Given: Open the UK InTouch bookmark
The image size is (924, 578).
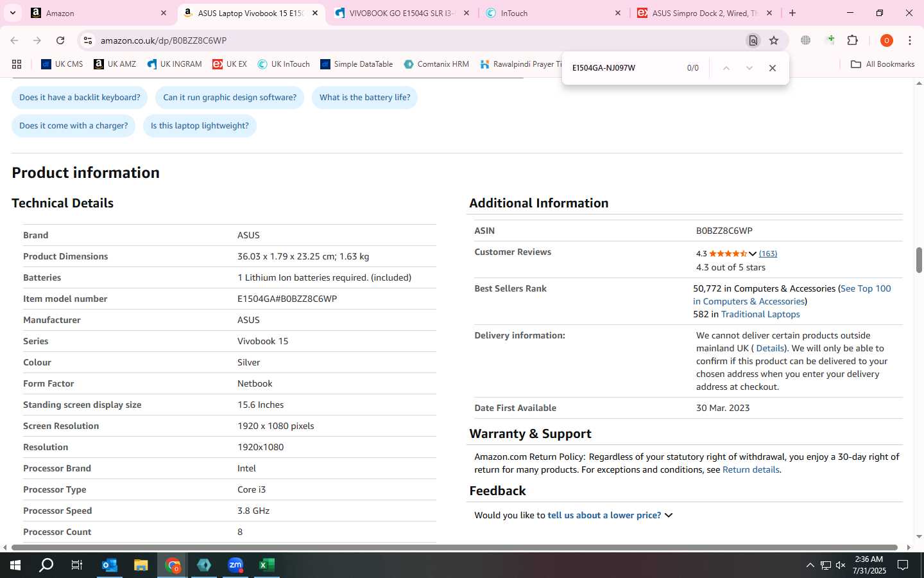Looking at the screenshot, I should pos(284,64).
